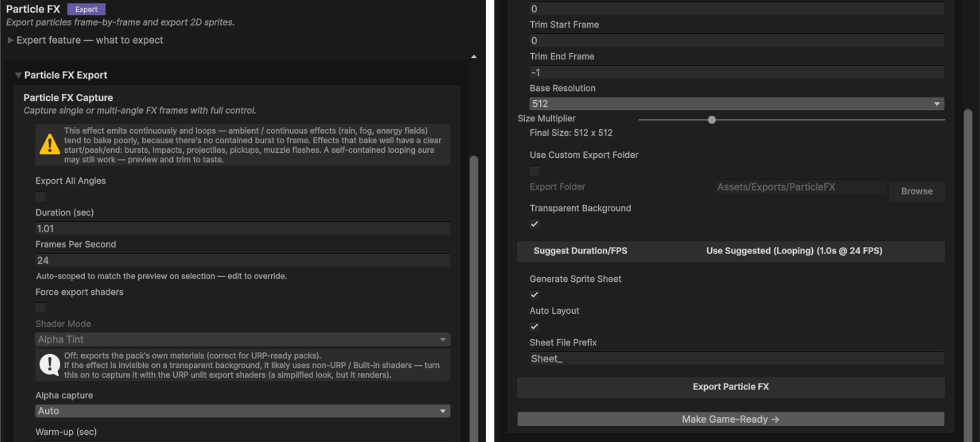Uncheck the Generate Sprite Sheet checkbox
Viewport: 980px width, 442px height.
click(x=534, y=295)
